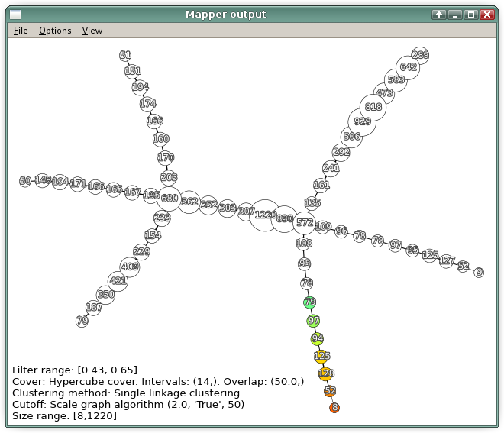This screenshot has height=433, width=504.
Task: Select the largest node labeled 1220
Action: click(x=265, y=215)
